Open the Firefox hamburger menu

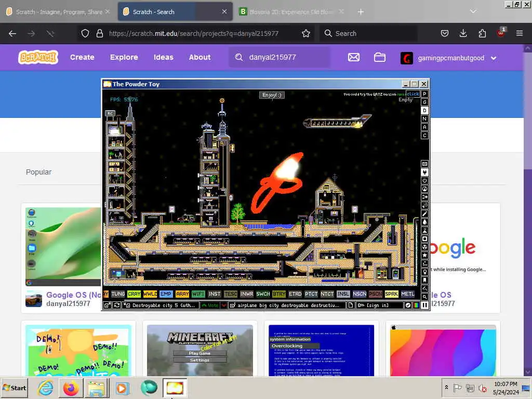pos(520,33)
